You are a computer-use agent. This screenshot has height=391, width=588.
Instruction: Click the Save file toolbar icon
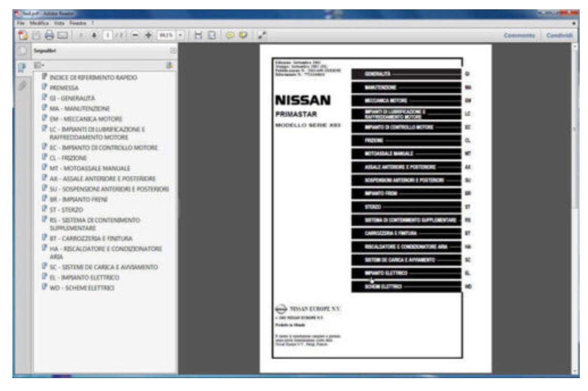click(x=37, y=35)
